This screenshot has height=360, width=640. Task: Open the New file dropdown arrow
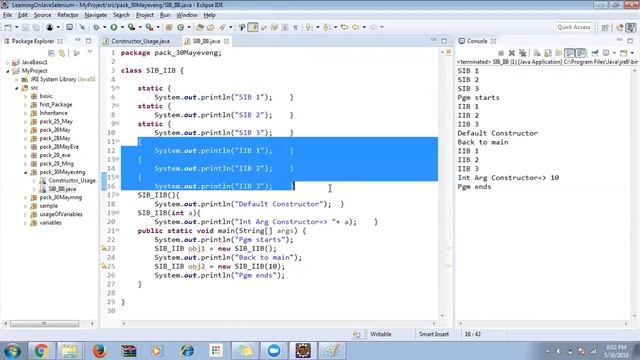pyautogui.click(x=16, y=27)
